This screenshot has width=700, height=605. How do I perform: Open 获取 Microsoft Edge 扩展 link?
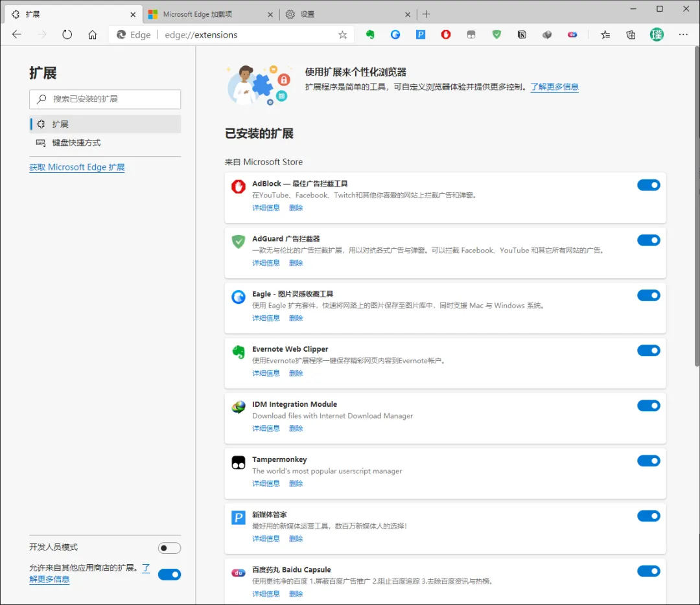[x=76, y=167]
